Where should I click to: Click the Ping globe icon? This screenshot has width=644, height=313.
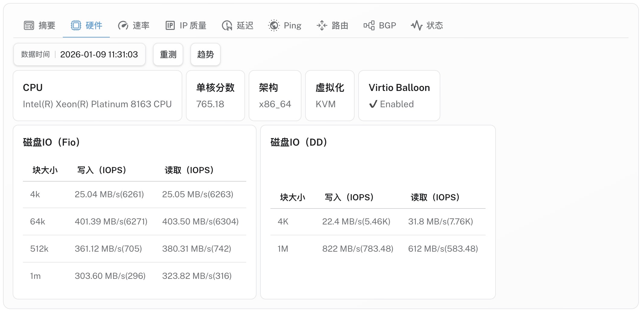[x=274, y=26]
